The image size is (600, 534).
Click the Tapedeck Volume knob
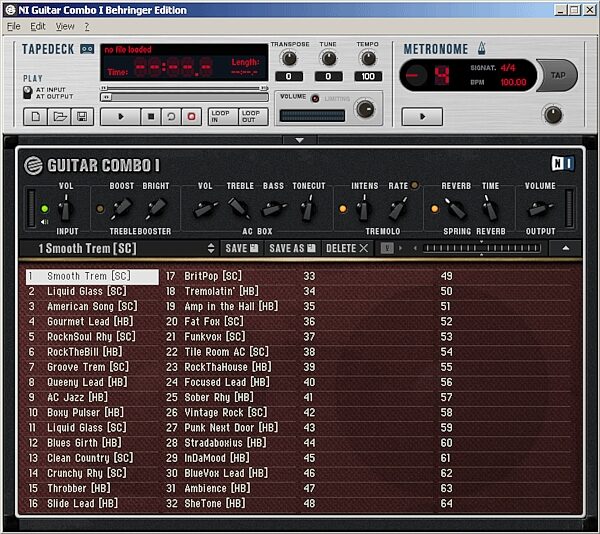(365, 109)
